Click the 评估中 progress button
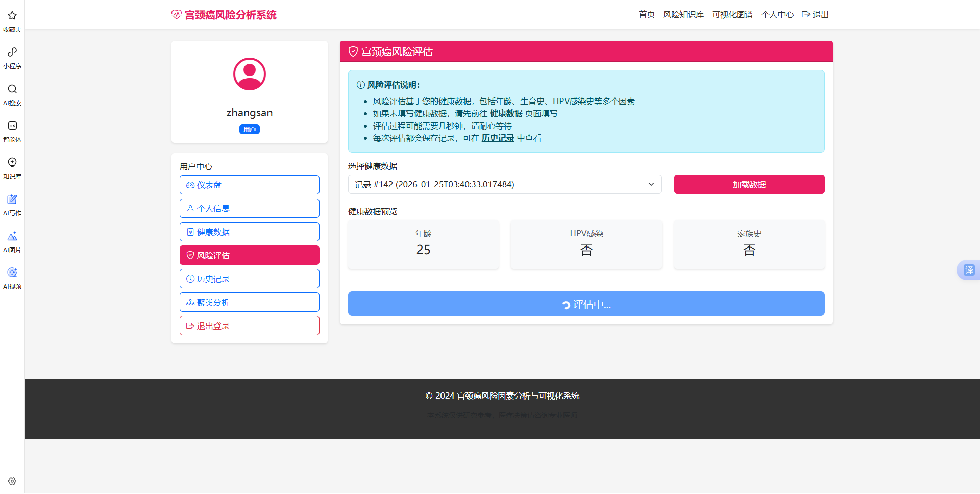The height and width of the screenshot is (494, 980). [x=586, y=304]
